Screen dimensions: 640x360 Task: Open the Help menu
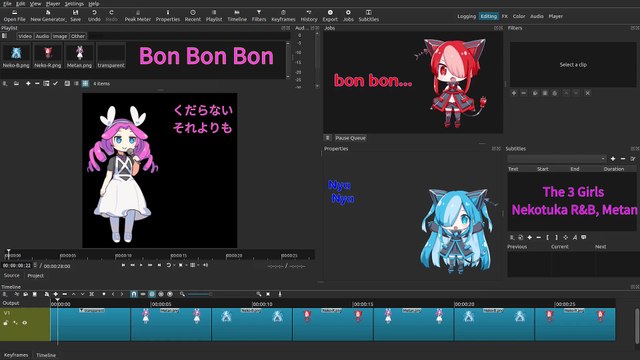[x=94, y=4]
